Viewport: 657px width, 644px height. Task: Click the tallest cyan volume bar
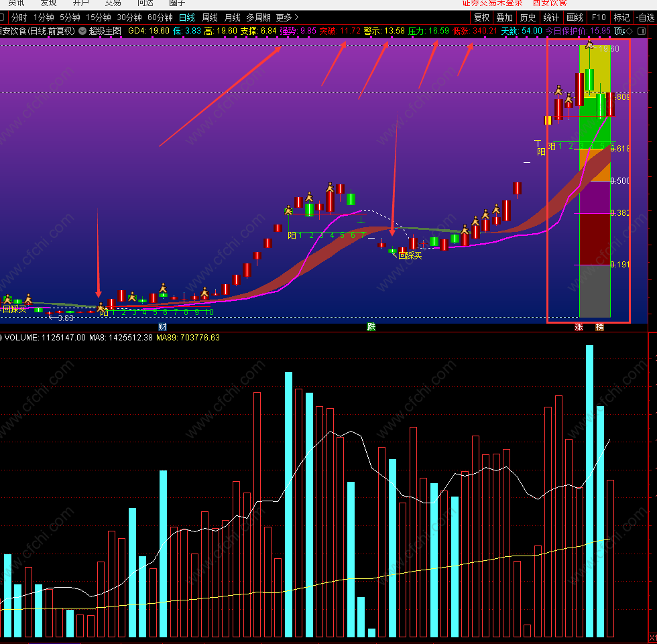click(589, 491)
